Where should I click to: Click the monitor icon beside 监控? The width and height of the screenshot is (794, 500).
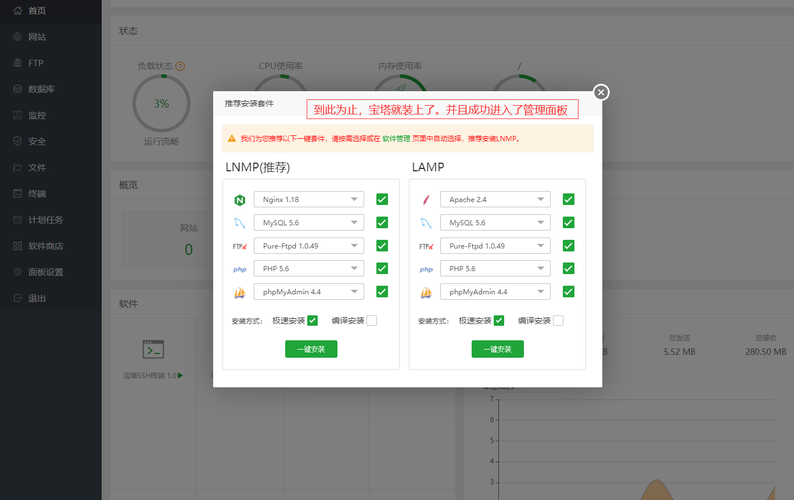(17, 115)
